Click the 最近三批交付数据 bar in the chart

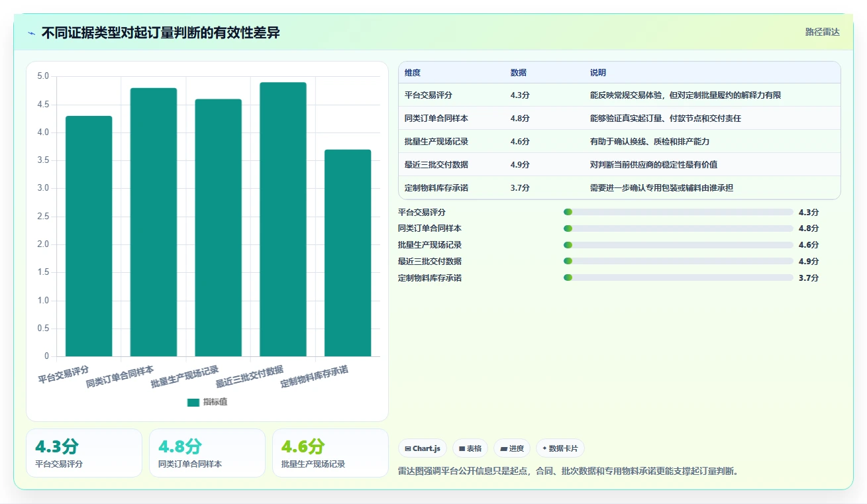283,219
